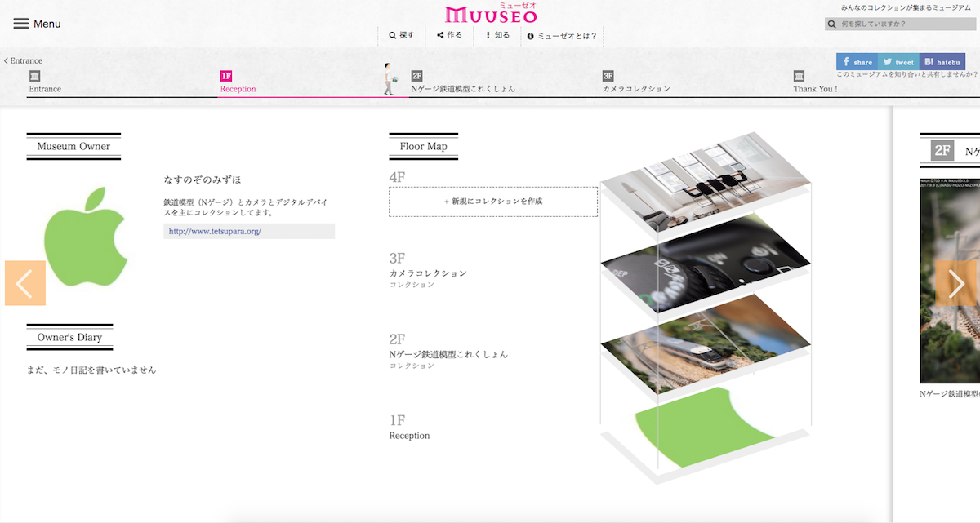Image resolution: width=980 pixels, height=523 pixels.
Task: Select 2F Nゲージ鉄道模型これくしょん tab
Action: [463, 89]
